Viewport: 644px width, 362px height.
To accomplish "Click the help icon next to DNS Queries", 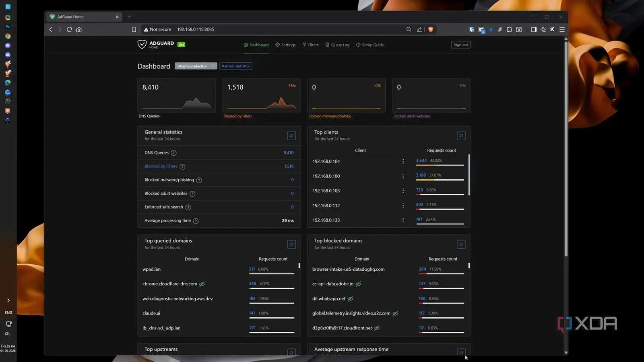I will 173,153.
